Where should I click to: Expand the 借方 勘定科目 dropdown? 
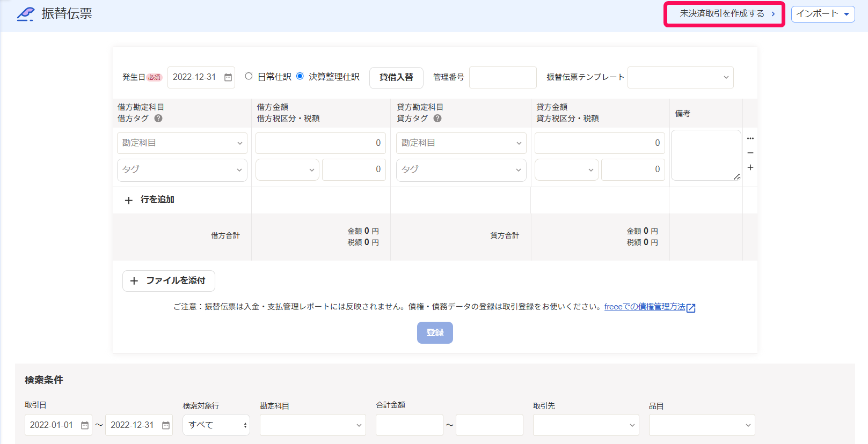click(182, 143)
